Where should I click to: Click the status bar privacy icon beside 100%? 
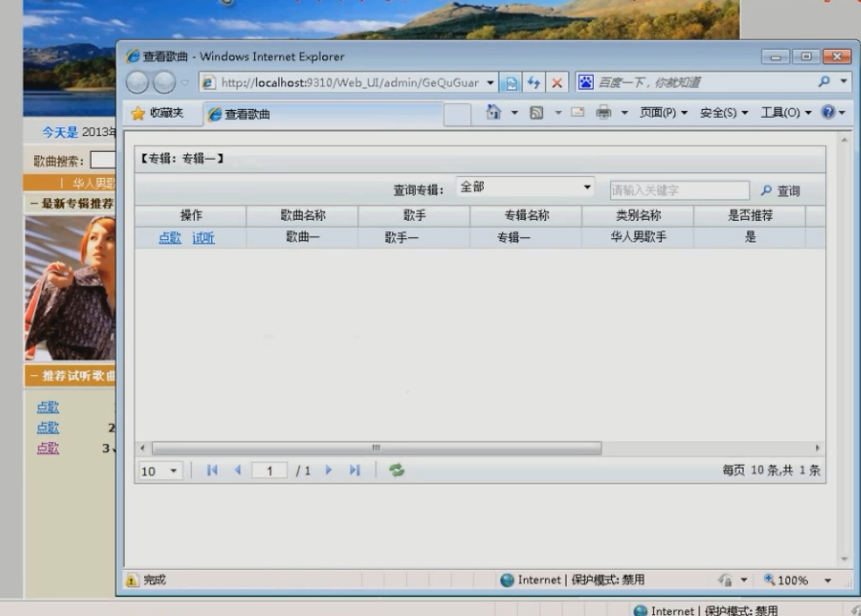click(x=725, y=580)
